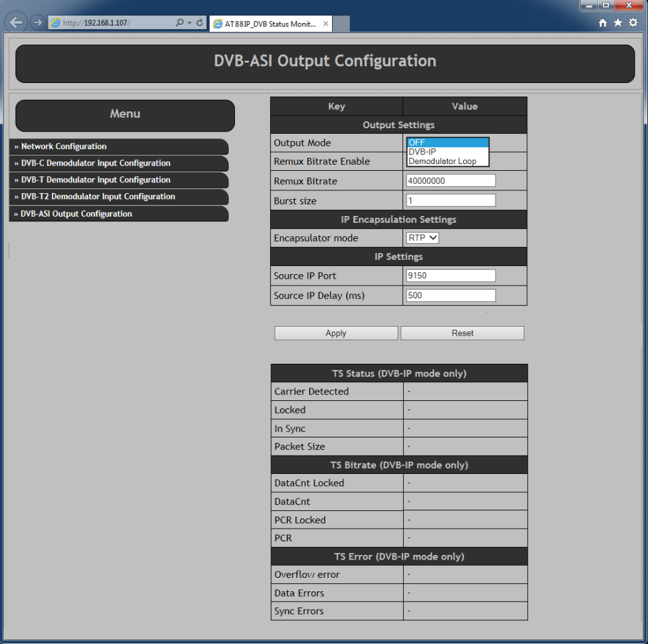
Task: Click the page refresh icon
Action: click(200, 22)
